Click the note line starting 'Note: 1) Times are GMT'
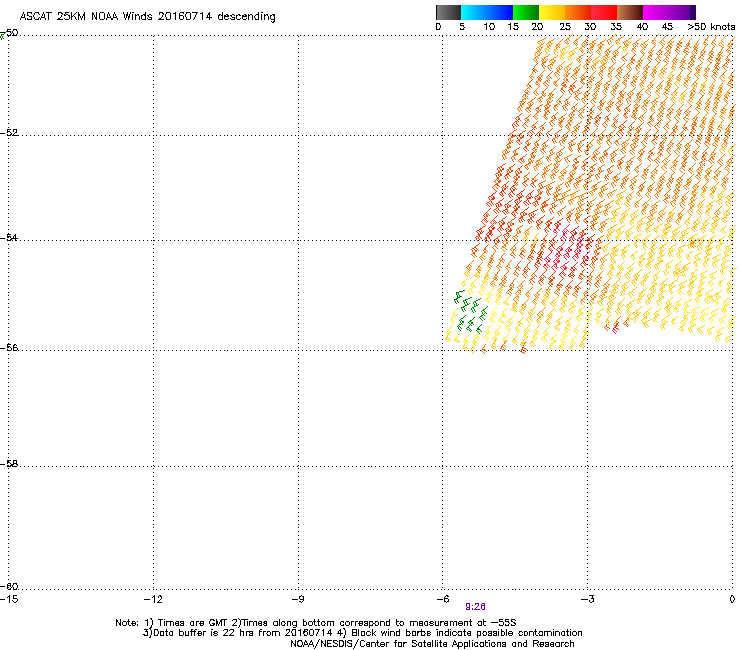Screen dimensions: 740x650 (x=316, y=623)
